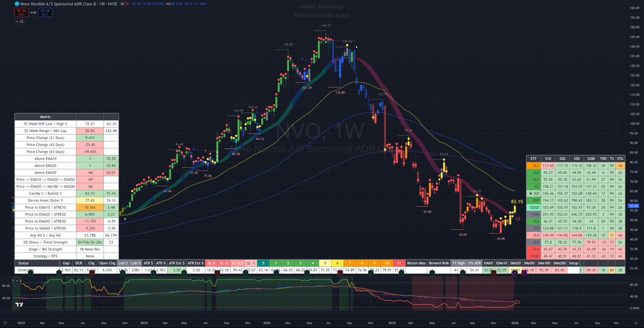Viewport: 644px width, 328px height.
Task: Click the Metric table header
Action: click(45, 116)
